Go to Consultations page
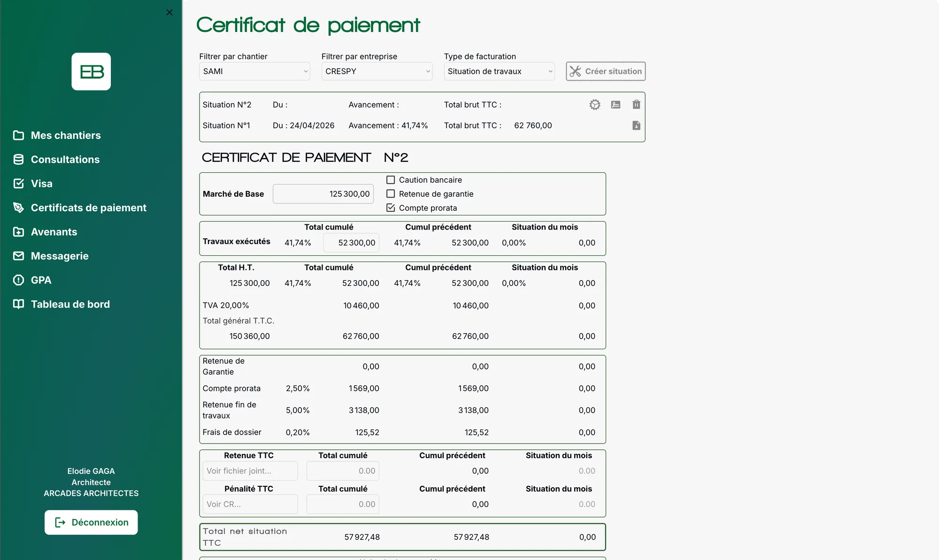This screenshot has width=939, height=560. [65, 160]
